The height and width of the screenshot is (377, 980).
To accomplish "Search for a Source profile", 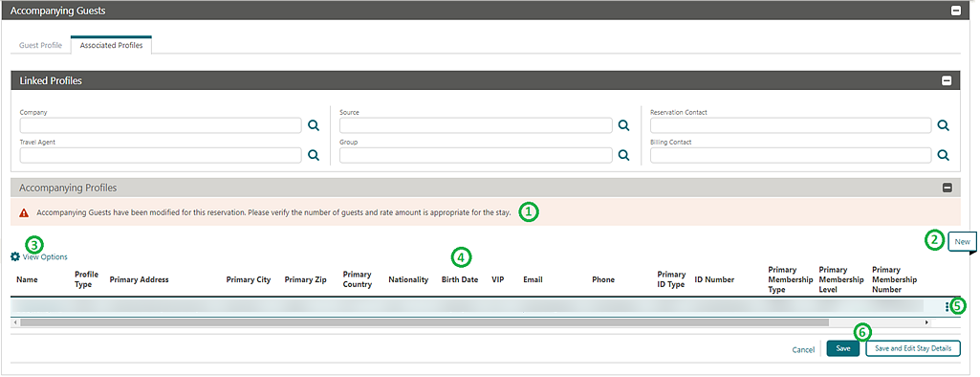I will coord(623,125).
